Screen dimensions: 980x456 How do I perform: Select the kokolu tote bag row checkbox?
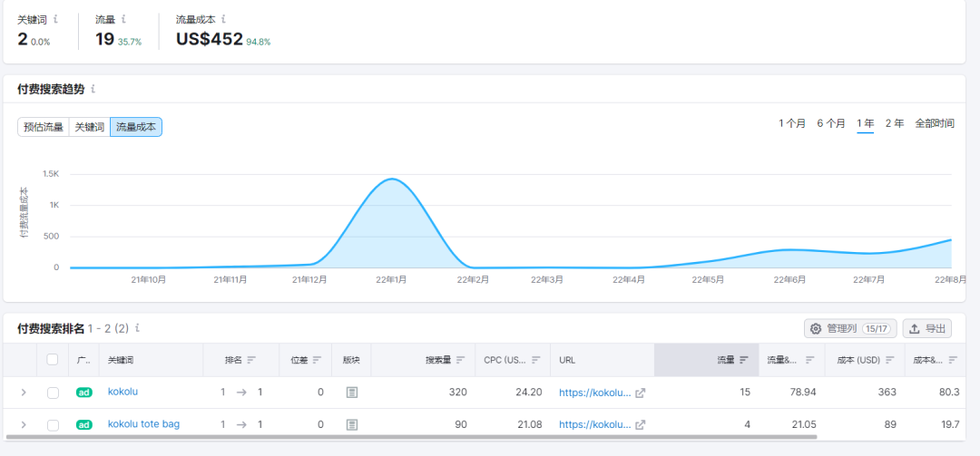click(53, 424)
